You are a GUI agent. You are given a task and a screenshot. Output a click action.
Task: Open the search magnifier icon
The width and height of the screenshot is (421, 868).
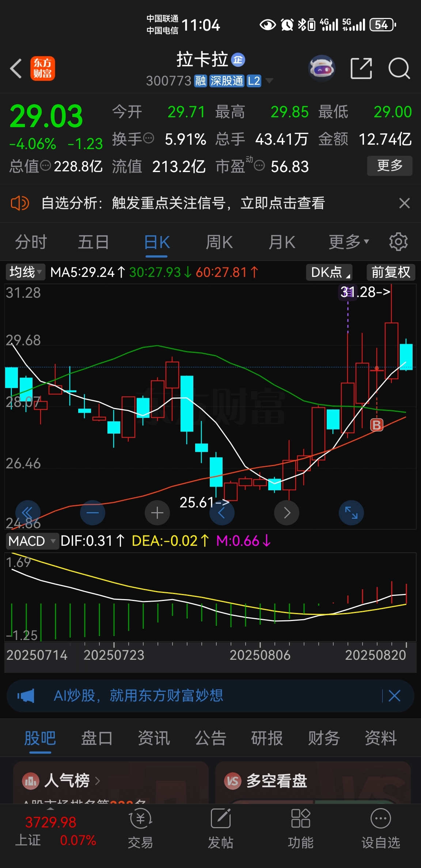[399, 68]
